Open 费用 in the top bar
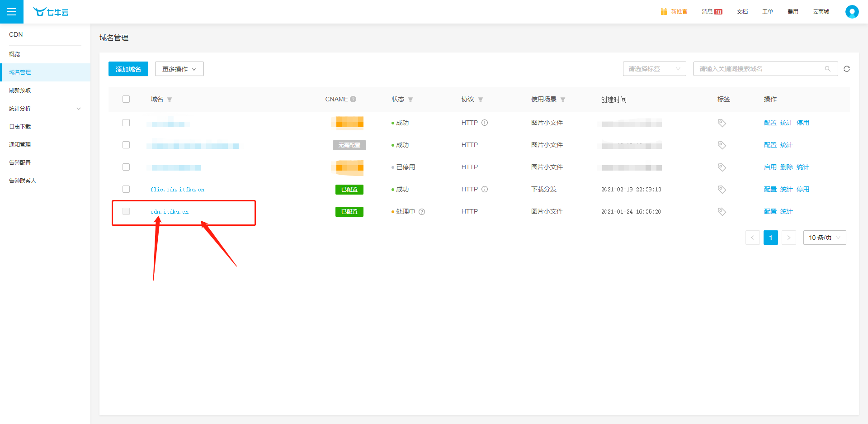The height and width of the screenshot is (424, 868). pos(793,12)
